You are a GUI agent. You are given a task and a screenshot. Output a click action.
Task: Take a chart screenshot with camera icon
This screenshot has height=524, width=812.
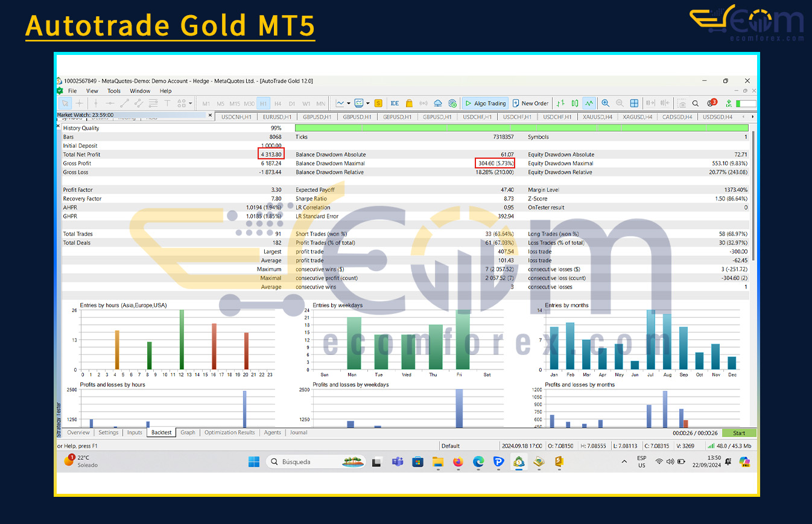coord(682,103)
